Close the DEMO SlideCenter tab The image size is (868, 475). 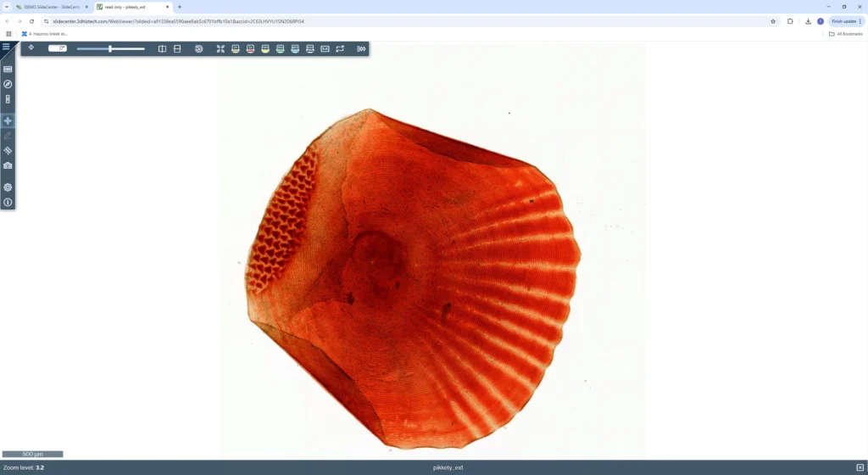pyautogui.click(x=86, y=7)
